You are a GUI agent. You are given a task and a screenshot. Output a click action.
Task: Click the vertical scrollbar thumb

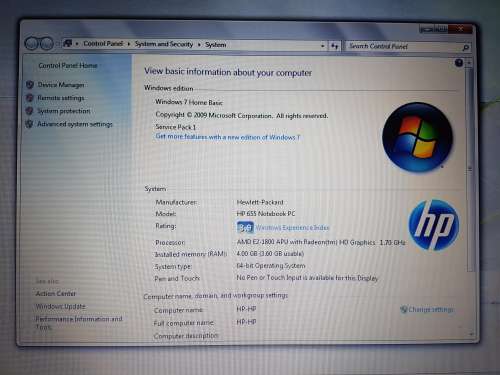(x=470, y=168)
